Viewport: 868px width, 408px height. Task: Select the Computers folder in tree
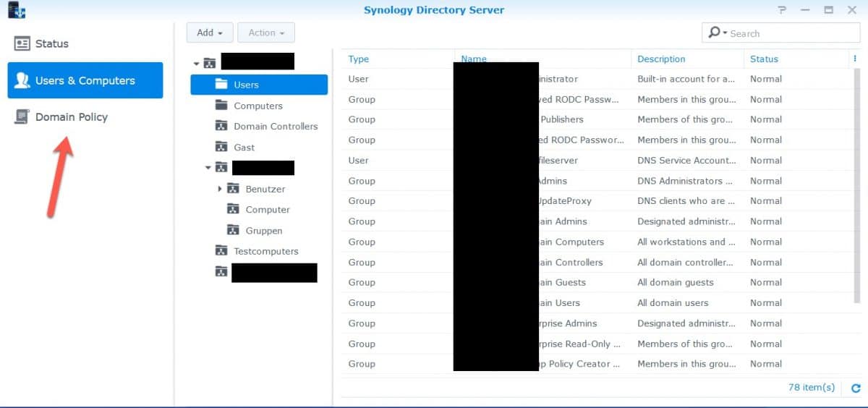(259, 106)
